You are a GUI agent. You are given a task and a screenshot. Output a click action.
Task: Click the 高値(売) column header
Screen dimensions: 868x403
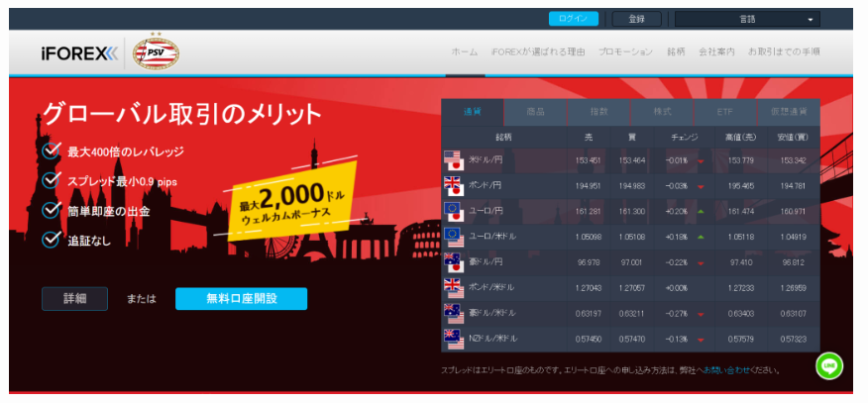click(741, 137)
